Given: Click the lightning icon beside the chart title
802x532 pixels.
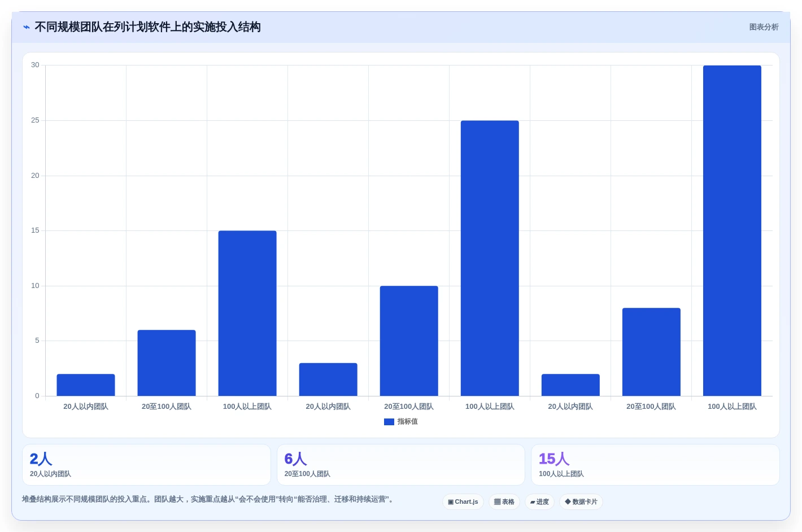Looking at the screenshot, I should tap(27, 27).
